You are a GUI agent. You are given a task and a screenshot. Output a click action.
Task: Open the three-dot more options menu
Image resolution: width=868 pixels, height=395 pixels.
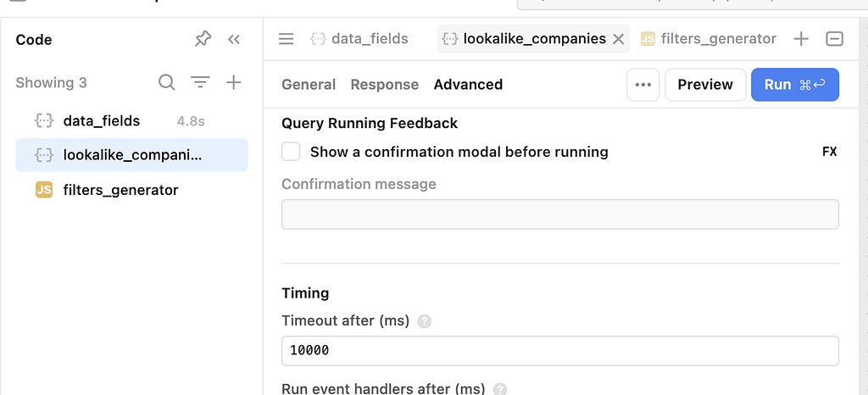643,85
